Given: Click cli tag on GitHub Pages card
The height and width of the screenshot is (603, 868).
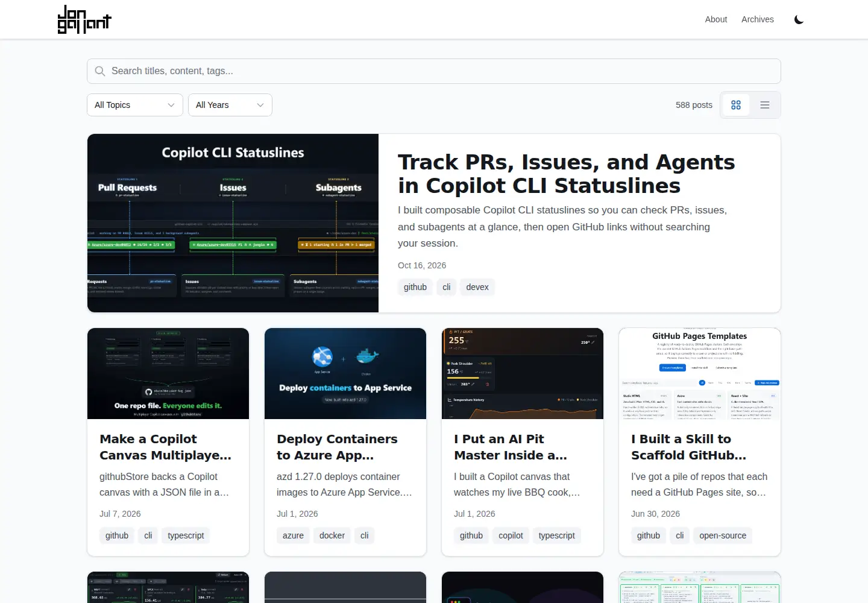Looking at the screenshot, I should click(x=680, y=535).
